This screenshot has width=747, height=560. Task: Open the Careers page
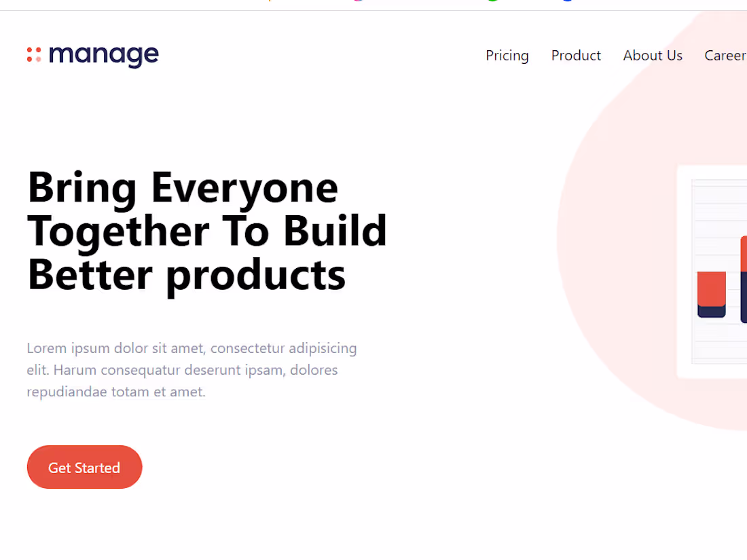click(x=727, y=56)
